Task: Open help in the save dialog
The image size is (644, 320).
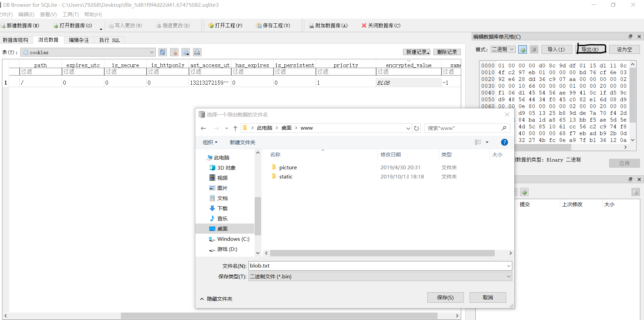Action: click(x=504, y=142)
